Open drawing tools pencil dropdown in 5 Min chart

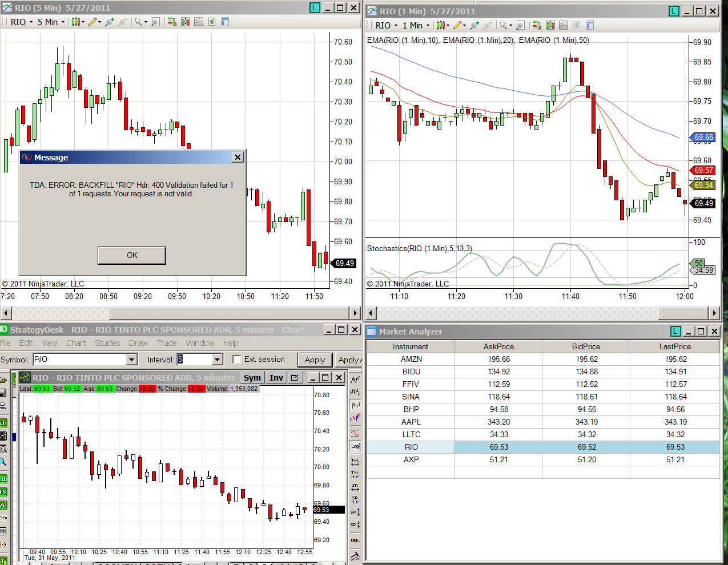point(95,22)
